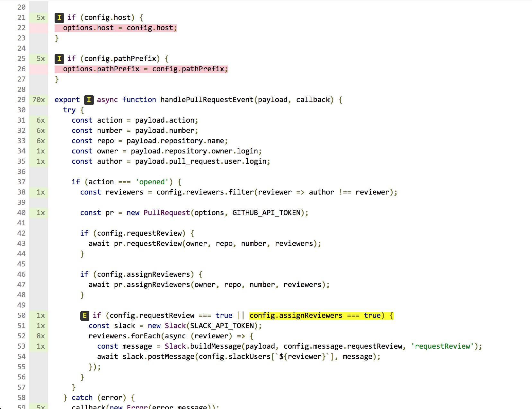The height and width of the screenshot is (409, 532).
Task: Click line number 42 in the gutter
Action: [22, 233]
